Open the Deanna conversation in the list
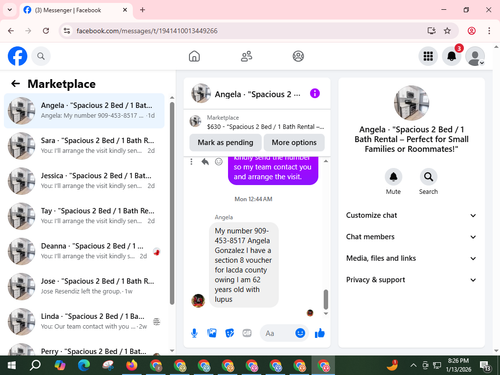Image resolution: width=500 pixels, height=375 pixels. point(84,251)
